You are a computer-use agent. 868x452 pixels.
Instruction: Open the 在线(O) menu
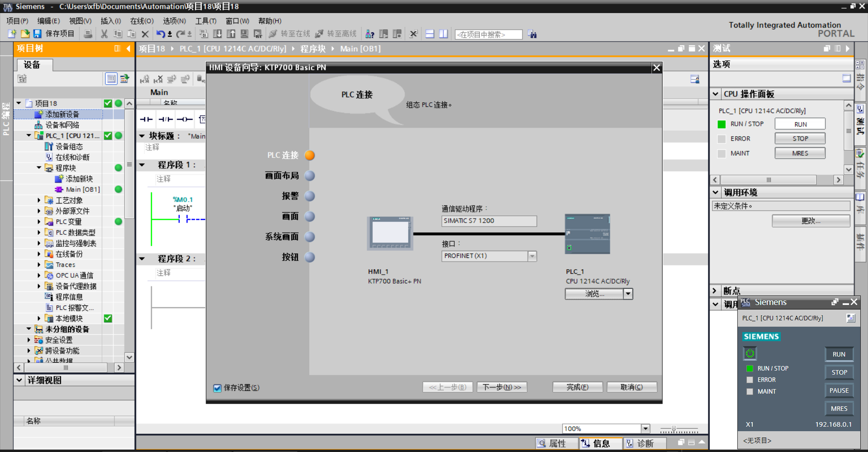(x=142, y=21)
